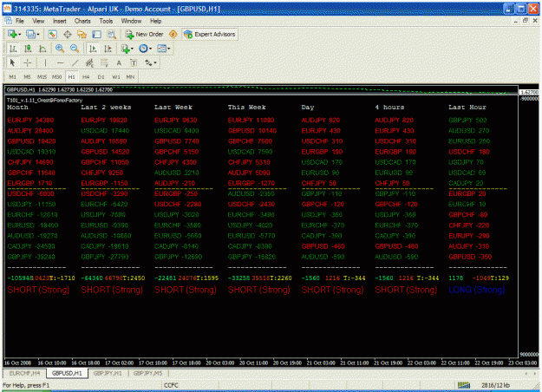The width and height of the screenshot is (542, 392).
Task: Open the Arrows objects tool
Action: point(148,63)
